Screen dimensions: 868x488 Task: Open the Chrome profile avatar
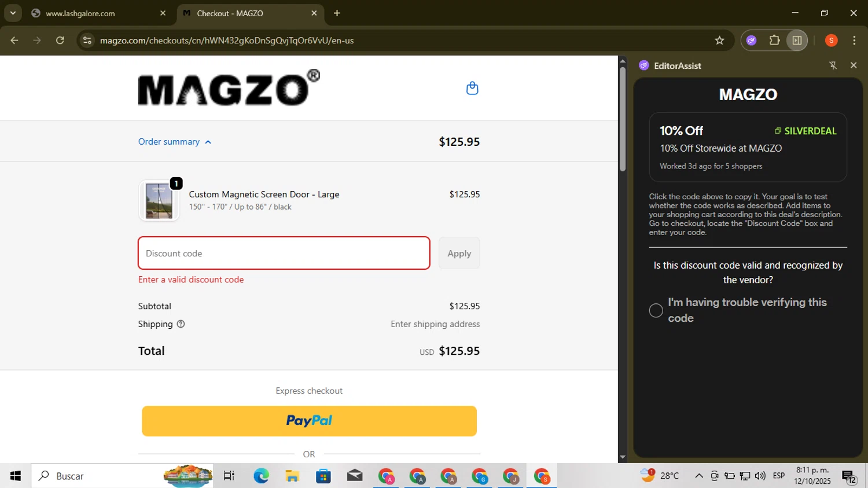click(x=831, y=41)
